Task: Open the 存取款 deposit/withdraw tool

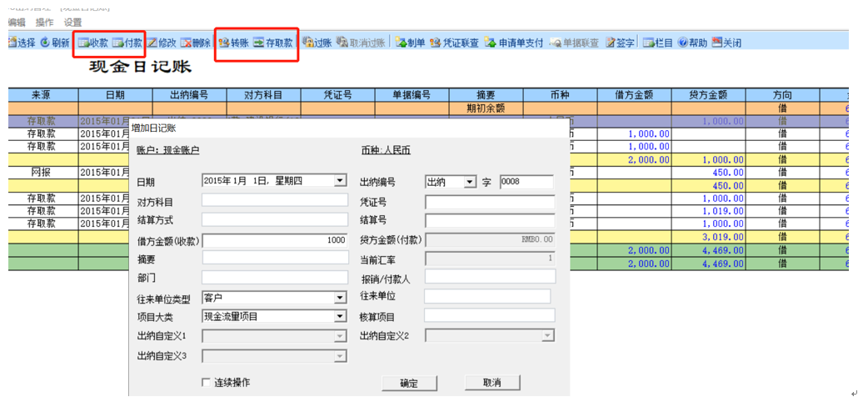Action: tap(273, 43)
